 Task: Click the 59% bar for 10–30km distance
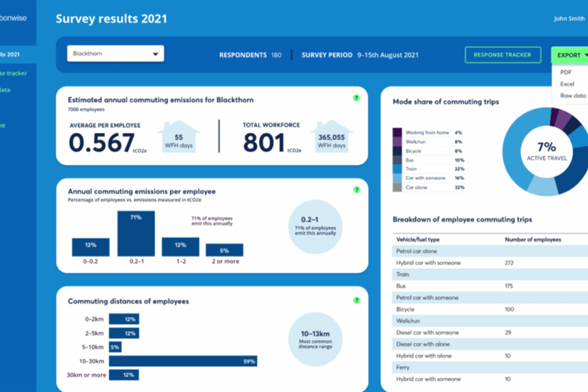click(x=183, y=361)
